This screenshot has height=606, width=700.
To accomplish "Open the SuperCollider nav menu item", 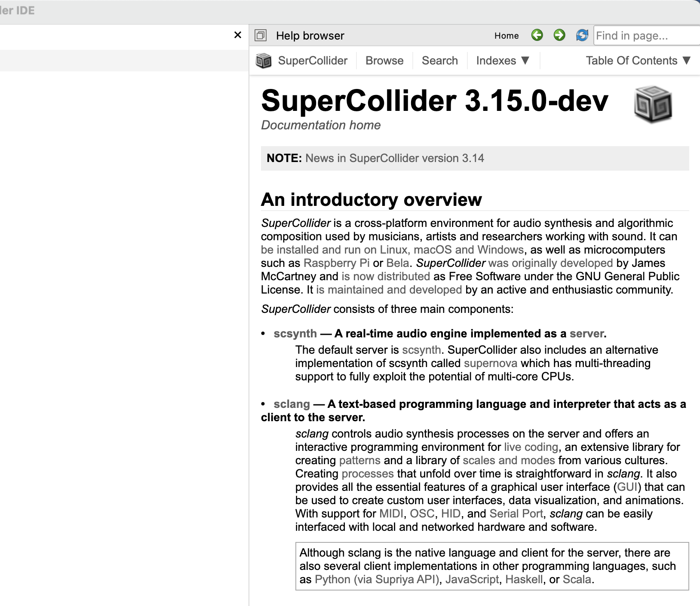I will tap(313, 61).
